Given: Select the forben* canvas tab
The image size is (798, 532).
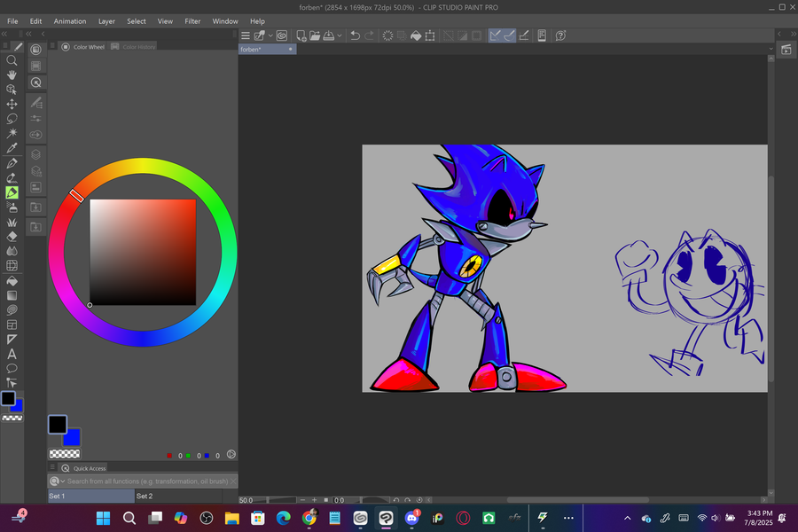Looking at the screenshot, I should pos(267,50).
